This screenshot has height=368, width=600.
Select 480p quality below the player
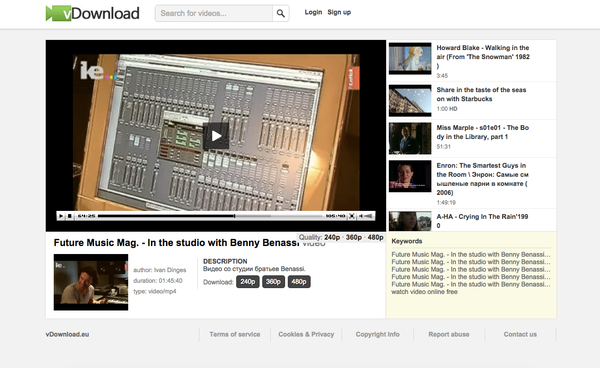point(375,238)
